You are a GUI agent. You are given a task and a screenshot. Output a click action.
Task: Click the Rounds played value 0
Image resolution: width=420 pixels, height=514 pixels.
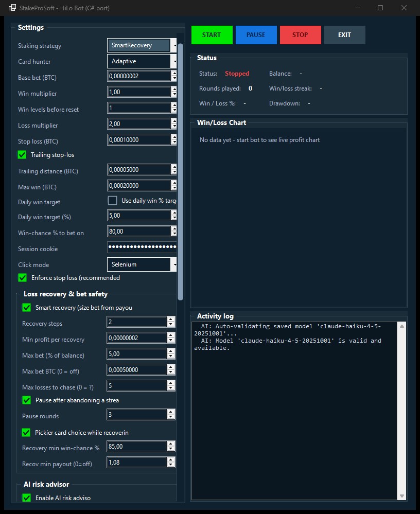point(251,88)
